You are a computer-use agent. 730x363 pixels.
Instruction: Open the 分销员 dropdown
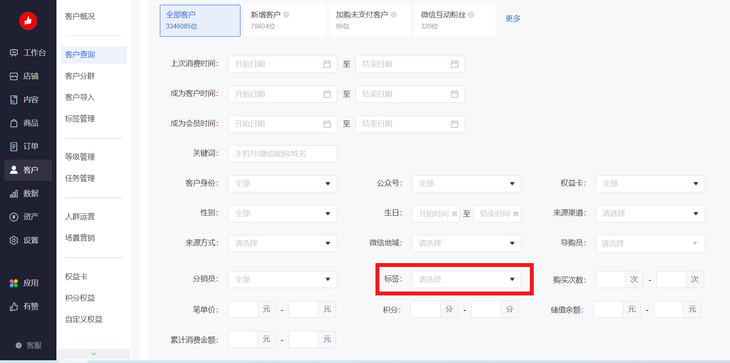coord(283,280)
